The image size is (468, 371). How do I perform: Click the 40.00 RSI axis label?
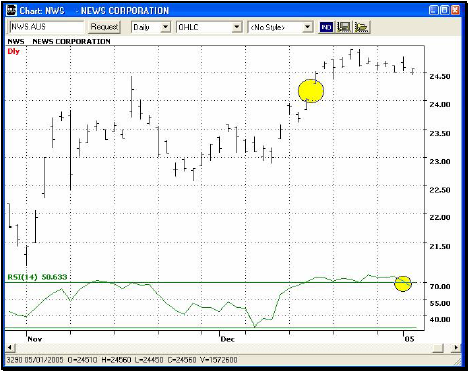point(440,319)
